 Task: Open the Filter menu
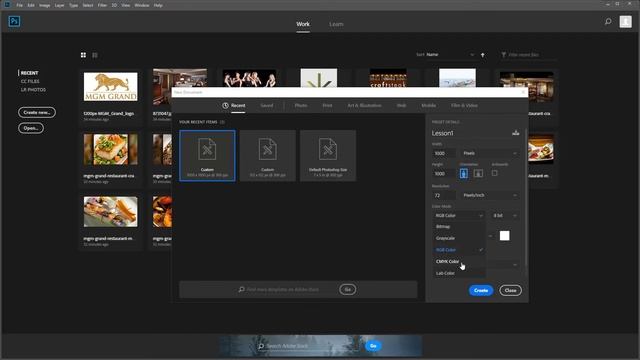pos(102,5)
